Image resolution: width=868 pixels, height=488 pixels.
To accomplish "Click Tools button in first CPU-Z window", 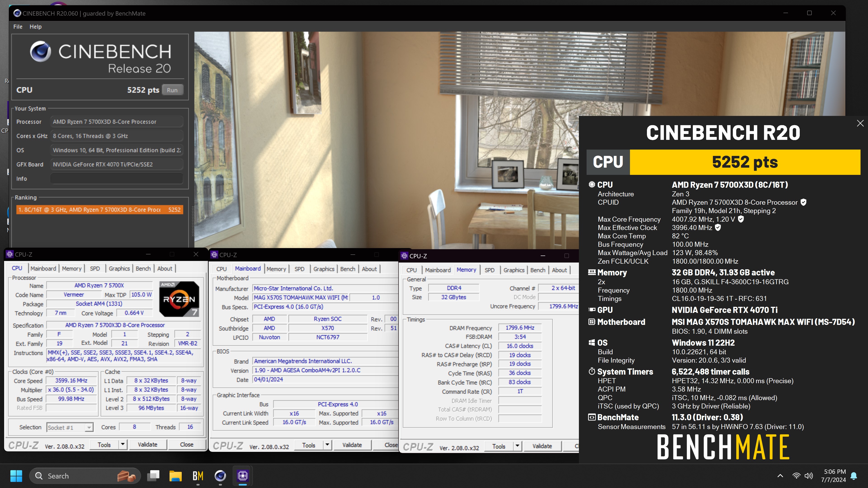I will click(104, 445).
